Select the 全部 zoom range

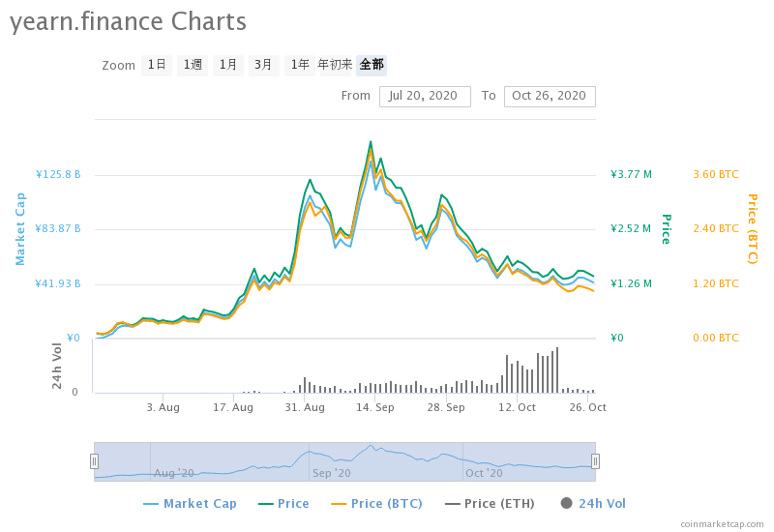(x=372, y=65)
